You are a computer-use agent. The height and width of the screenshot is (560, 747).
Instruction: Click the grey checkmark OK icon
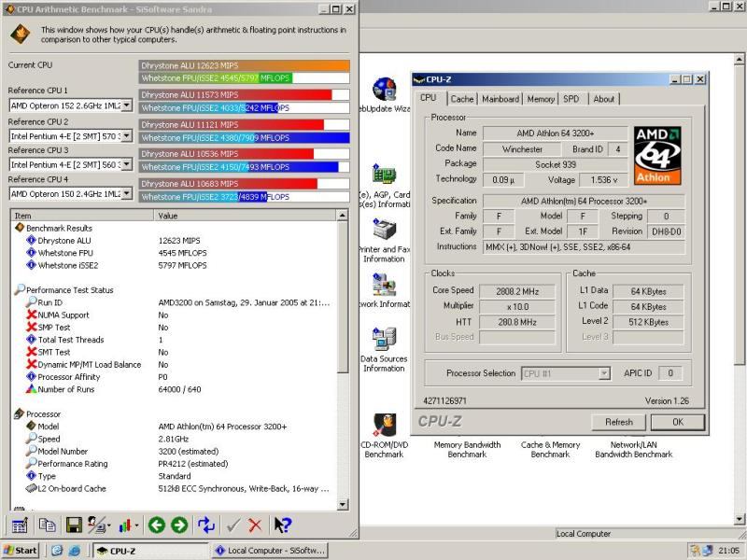tap(233, 525)
